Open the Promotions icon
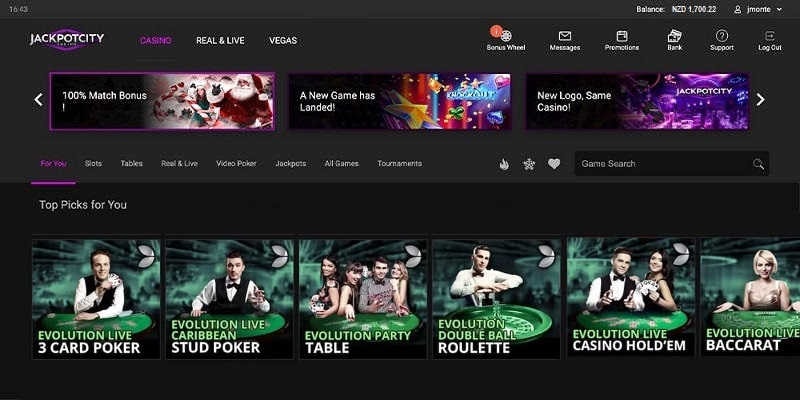 pyautogui.click(x=621, y=36)
